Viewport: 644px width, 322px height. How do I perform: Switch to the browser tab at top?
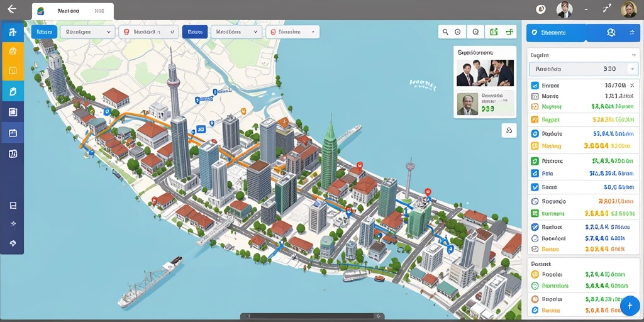click(73, 11)
